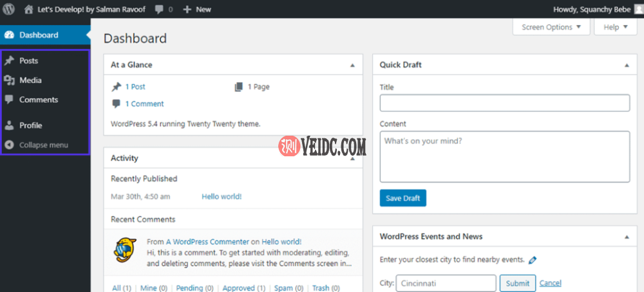Click the pencil icon to edit city
The height and width of the screenshot is (292, 644).
(533, 260)
